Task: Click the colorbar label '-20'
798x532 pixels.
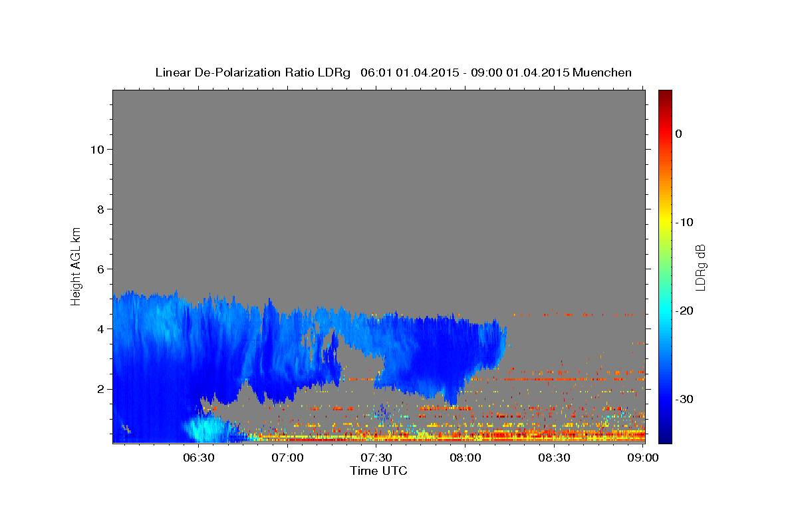Action: point(686,311)
